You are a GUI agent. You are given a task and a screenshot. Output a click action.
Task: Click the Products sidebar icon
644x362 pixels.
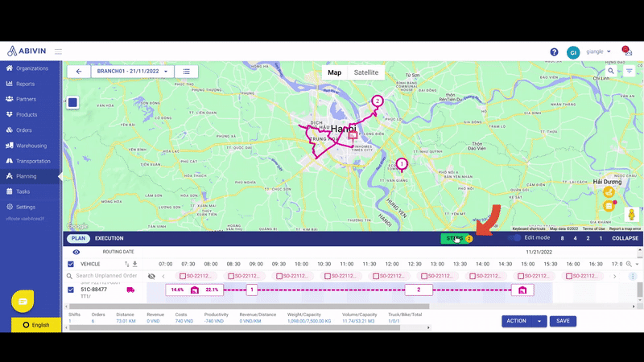(10, 114)
